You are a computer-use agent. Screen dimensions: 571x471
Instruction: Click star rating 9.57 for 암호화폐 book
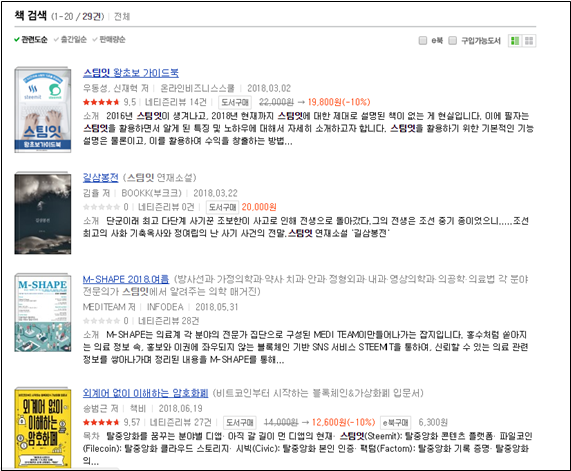coord(111,423)
